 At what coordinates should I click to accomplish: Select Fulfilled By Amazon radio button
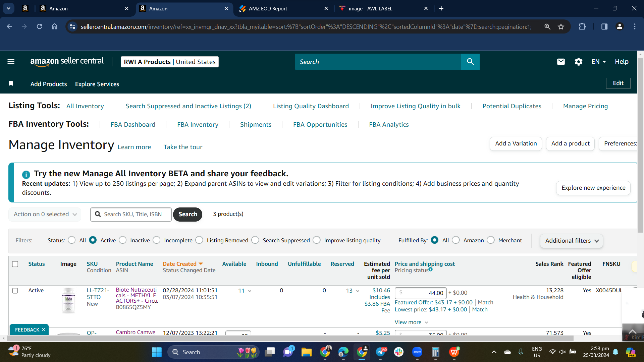(x=456, y=240)
